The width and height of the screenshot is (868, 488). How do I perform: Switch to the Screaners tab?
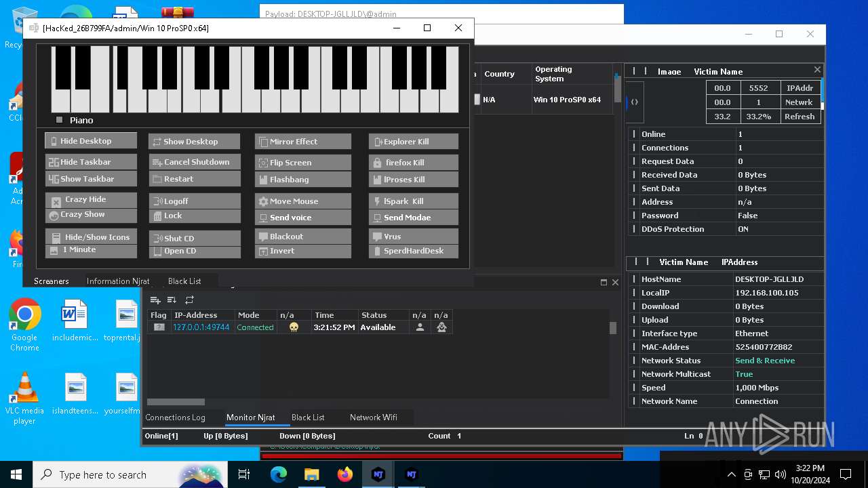coord(52,281)
